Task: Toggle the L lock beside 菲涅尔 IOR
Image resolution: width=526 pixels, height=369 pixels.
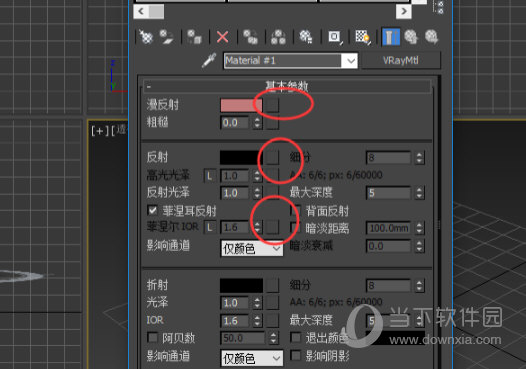Action: click(210, 227)
